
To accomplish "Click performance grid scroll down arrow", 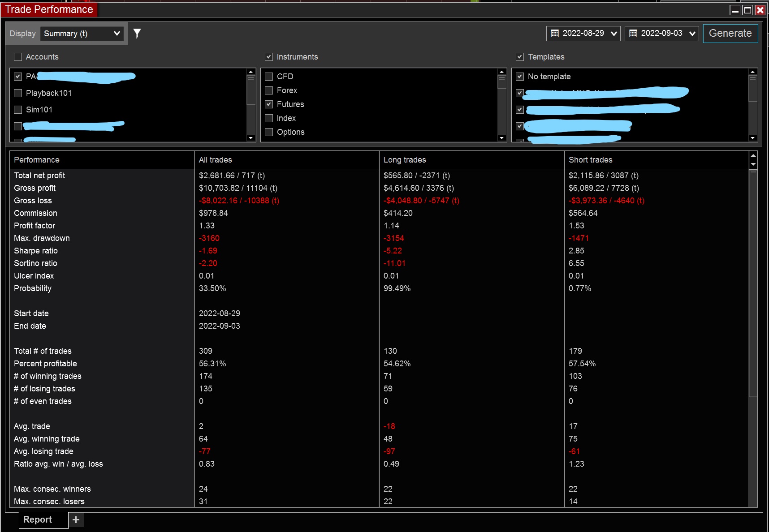I will [753, 164].
